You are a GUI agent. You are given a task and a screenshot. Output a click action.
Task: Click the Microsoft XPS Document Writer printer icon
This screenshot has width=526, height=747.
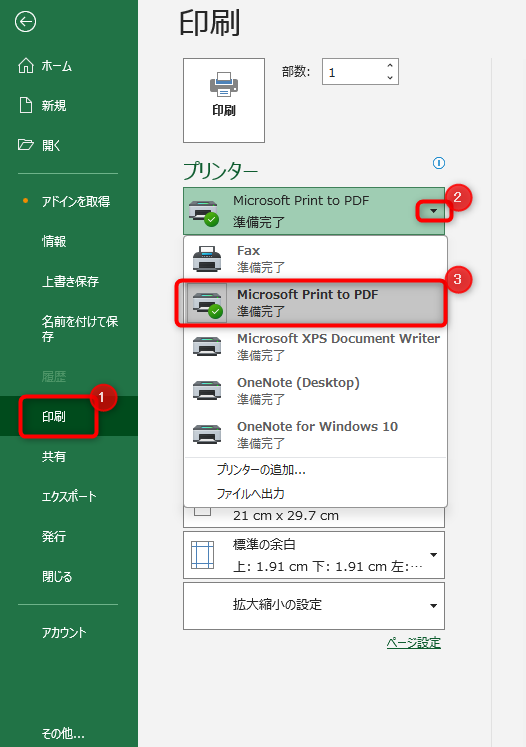coord(207,346)
